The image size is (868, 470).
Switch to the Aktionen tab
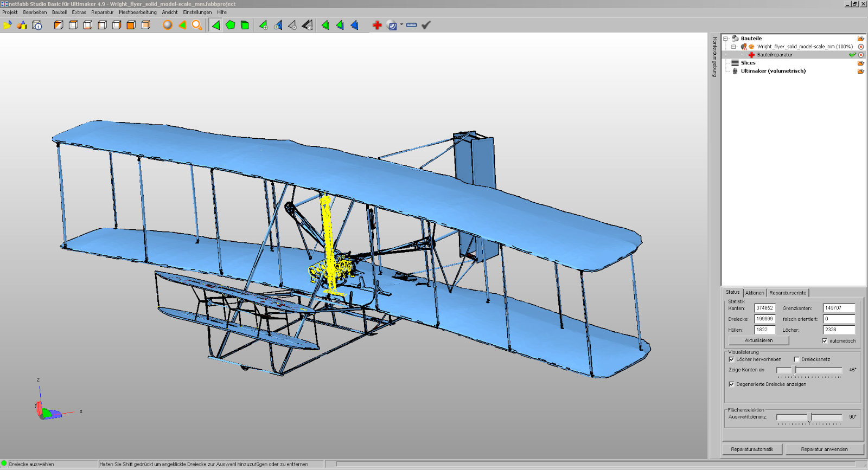point(755,293)
